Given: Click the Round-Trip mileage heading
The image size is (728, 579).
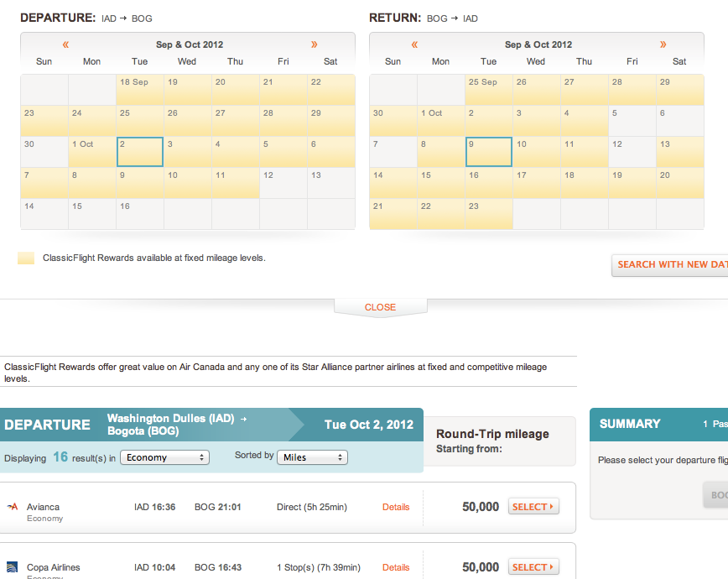Looking at the screenshot, I should 492,434.
